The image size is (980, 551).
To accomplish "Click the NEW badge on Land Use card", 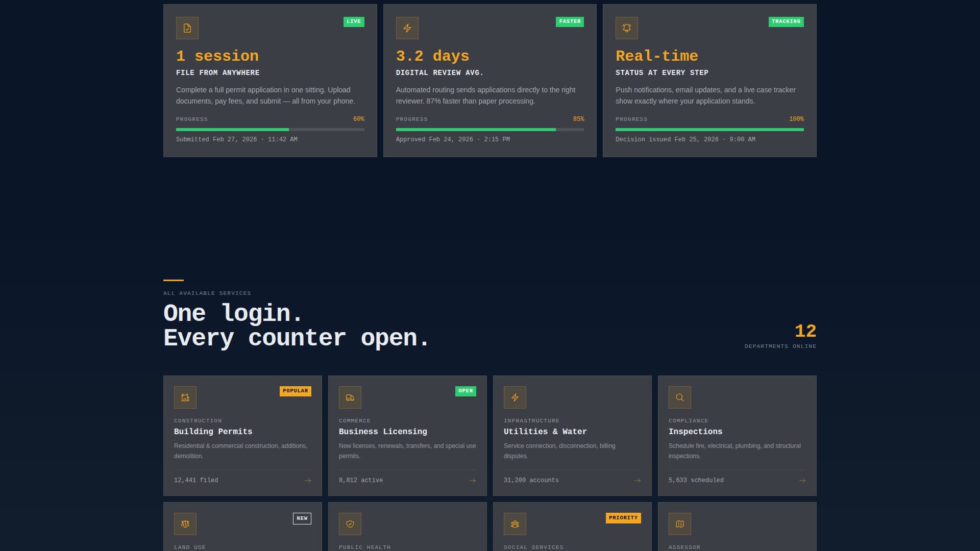I will coord(302,518).
